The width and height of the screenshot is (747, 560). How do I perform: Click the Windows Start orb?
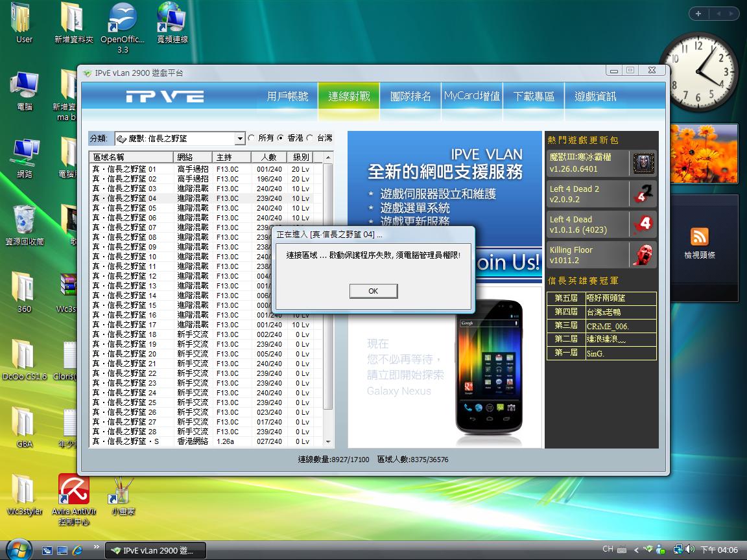coord(19,550)
